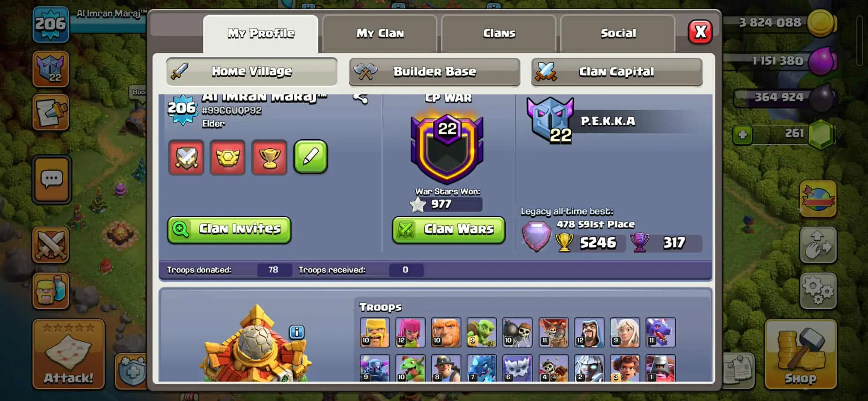Click the red trophy badge icon
The height and width of the screenshot is (401, 868).
click(x=269, y=157)
